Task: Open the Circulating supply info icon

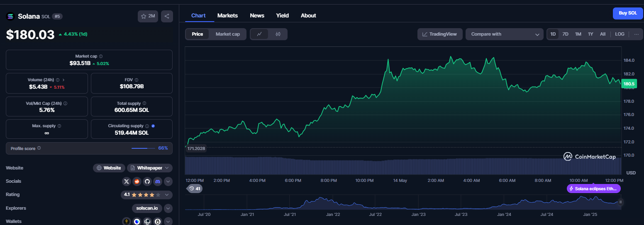Action: click(147, 126)
